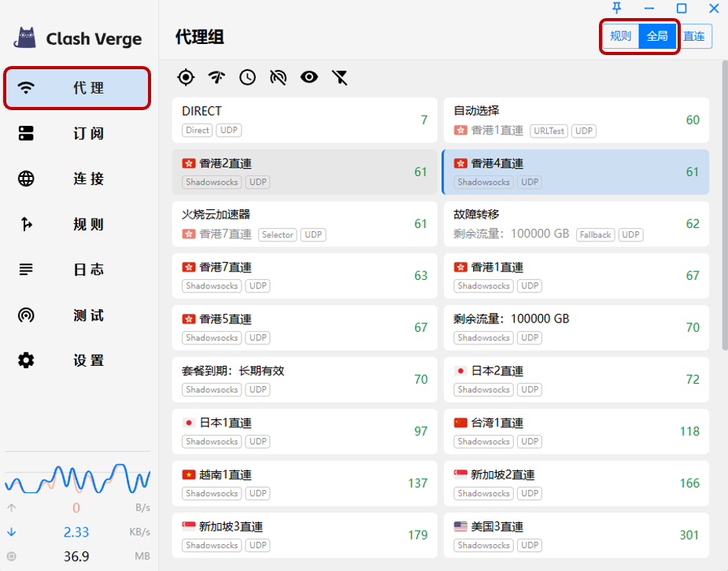Viewport: 728px width, 571px height.
Task: Choose the 火烧云加速器 selector group
Action: click(x=304, y=224)
